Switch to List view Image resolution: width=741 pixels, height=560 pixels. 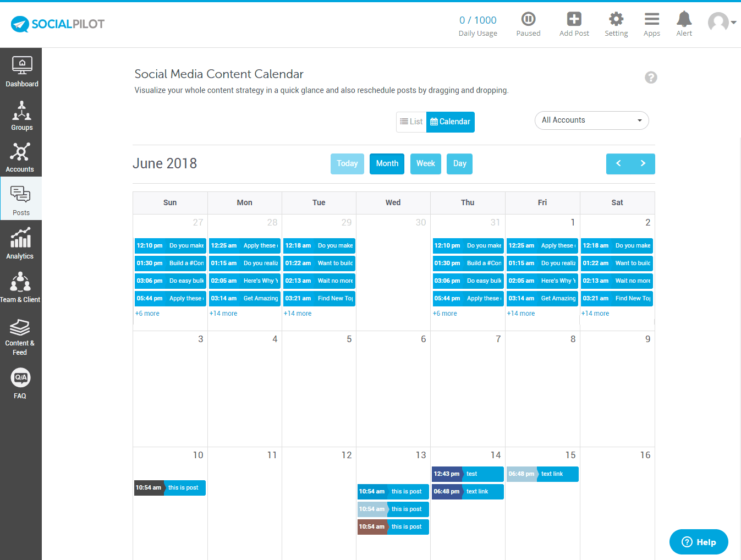pos(411,122)
